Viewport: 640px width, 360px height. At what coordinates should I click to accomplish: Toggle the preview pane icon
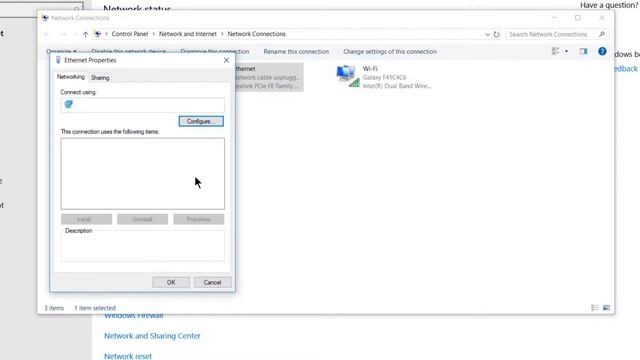point(583,51)
